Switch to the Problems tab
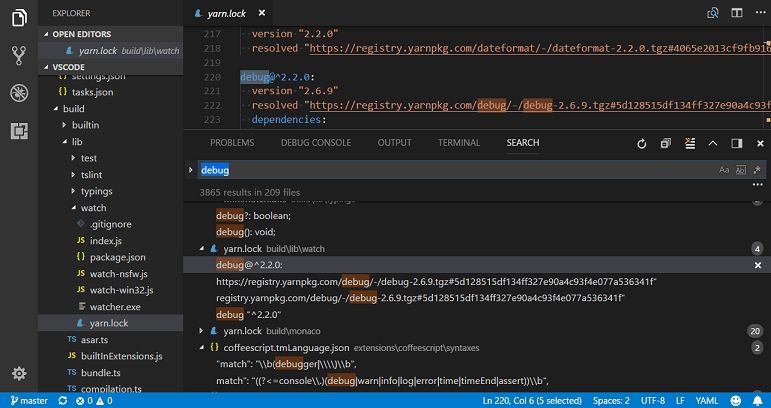 click(232, 143)
